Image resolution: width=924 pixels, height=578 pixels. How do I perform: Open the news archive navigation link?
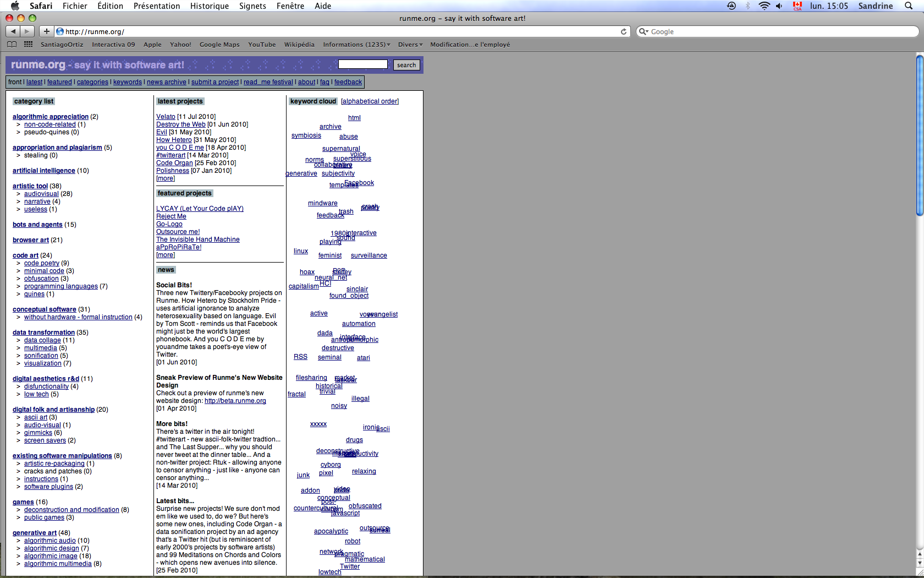pos(167,82)
